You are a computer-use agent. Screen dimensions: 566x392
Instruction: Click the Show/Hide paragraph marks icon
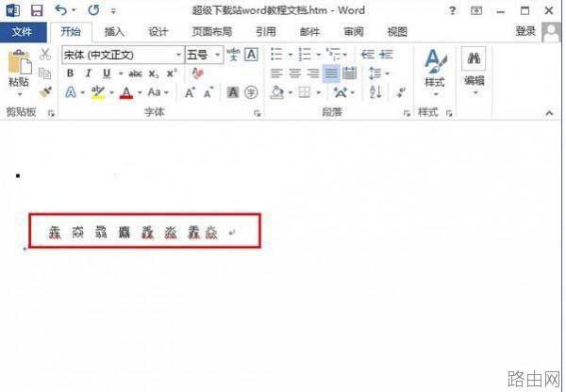(x=401, y=92)
